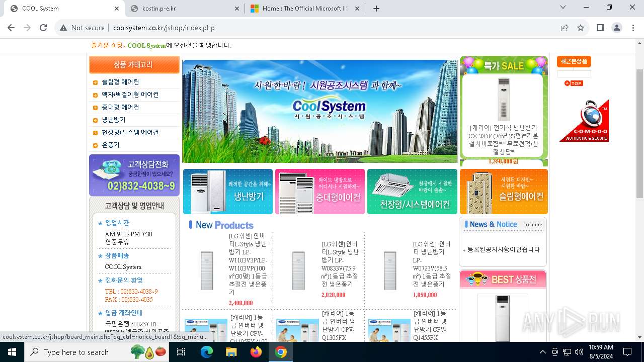Open the taskbar clock showing 10:59 AM
The height and width of the screenshot is (362, 644).
tap(601, 352)
